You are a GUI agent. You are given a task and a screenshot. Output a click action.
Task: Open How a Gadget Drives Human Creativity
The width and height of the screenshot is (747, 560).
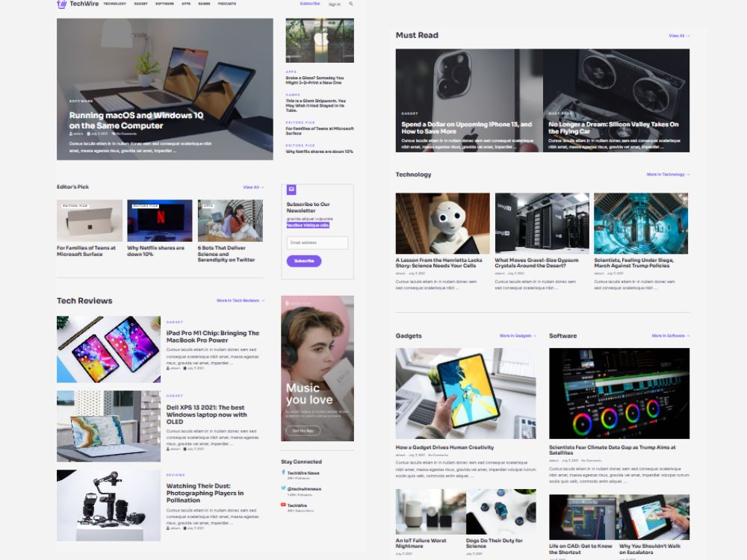click(444, 447)
